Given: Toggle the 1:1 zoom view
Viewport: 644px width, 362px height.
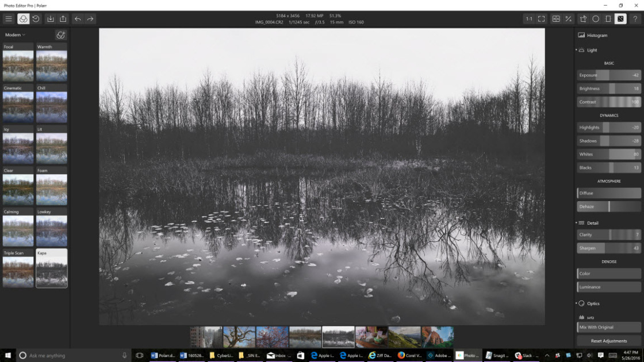Looking at the screenshot, I should point(528,19).
